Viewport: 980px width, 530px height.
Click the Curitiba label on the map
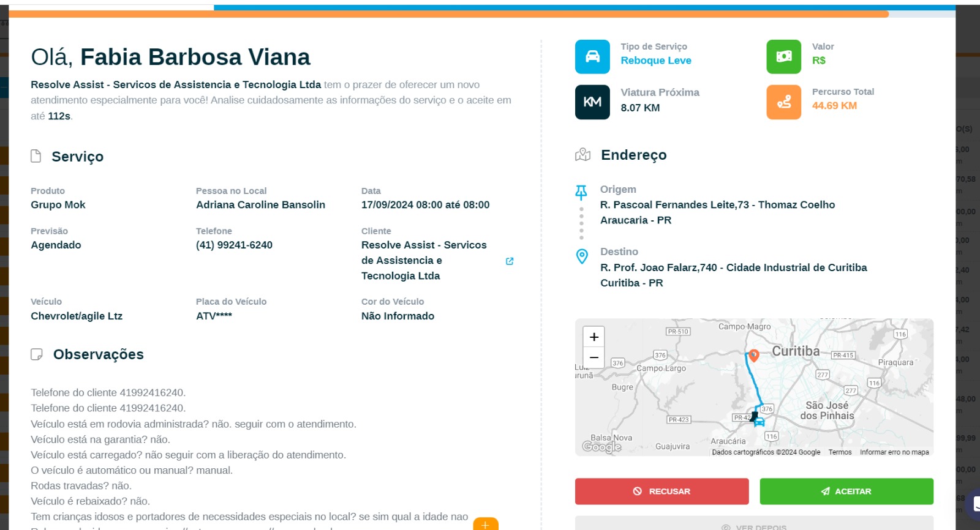click(x=796, y=351)
